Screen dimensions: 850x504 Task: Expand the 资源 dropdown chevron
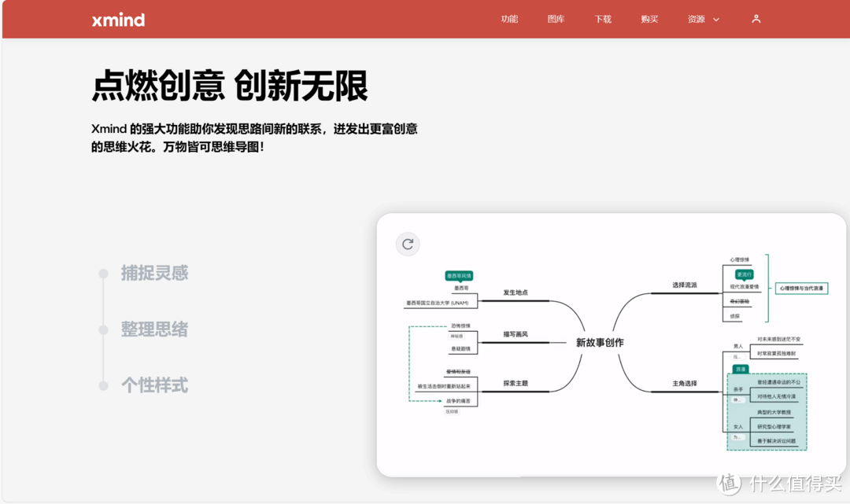716,20
